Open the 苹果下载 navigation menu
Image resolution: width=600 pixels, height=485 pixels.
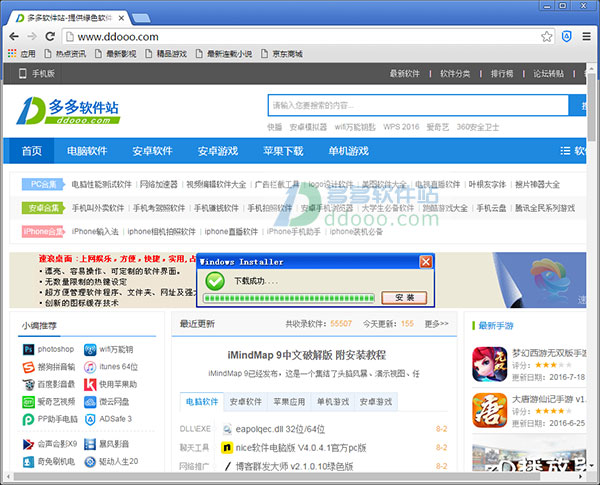[x=283, y=151]
